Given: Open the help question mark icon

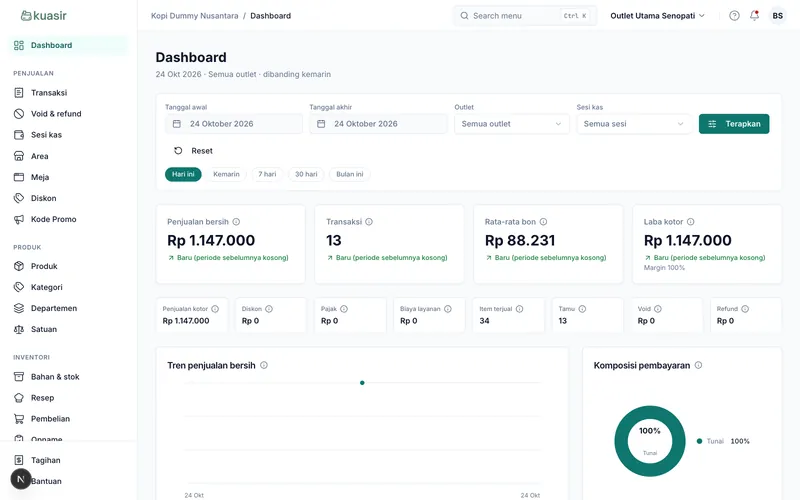Looking at the screenshot, I should [734, 16].
